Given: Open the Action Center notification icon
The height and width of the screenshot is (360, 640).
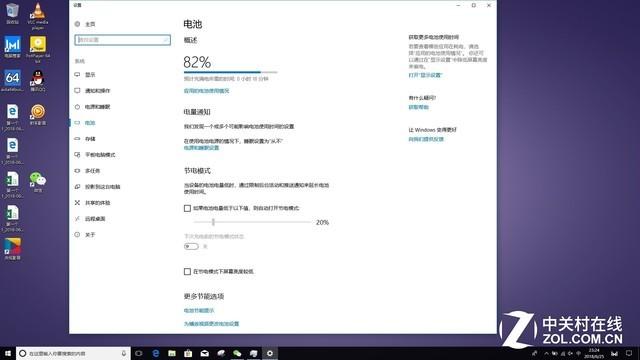Looking at the screenshot, I should [629, 353].
